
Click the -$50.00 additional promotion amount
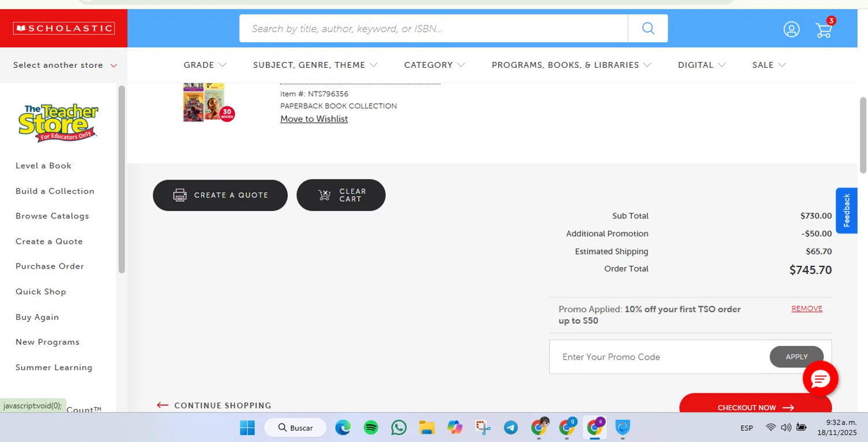pyautogui.click(x=816, y=234)
